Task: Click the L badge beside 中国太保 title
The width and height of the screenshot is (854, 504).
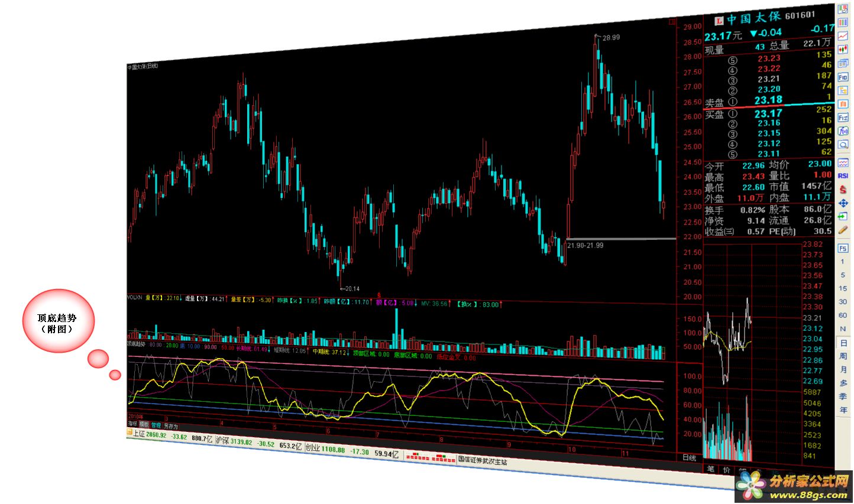Action: (x=719, y=21)
